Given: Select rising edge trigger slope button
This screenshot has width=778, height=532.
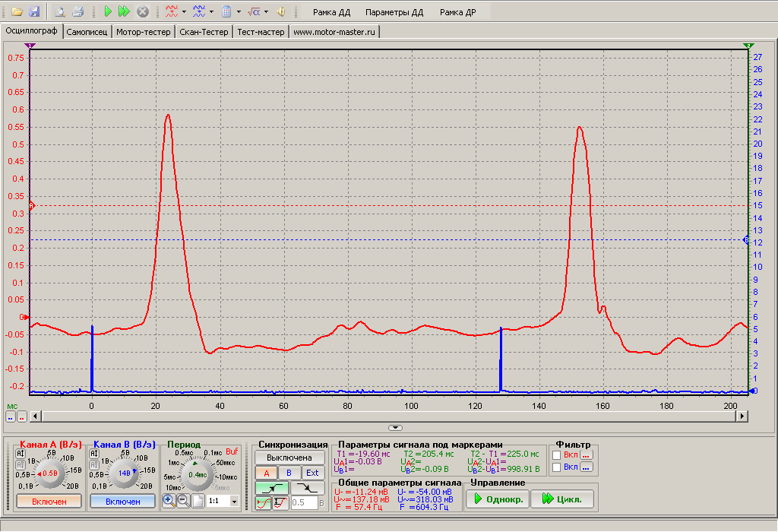Looking at the screenshot, I should [x=272, y=489].
